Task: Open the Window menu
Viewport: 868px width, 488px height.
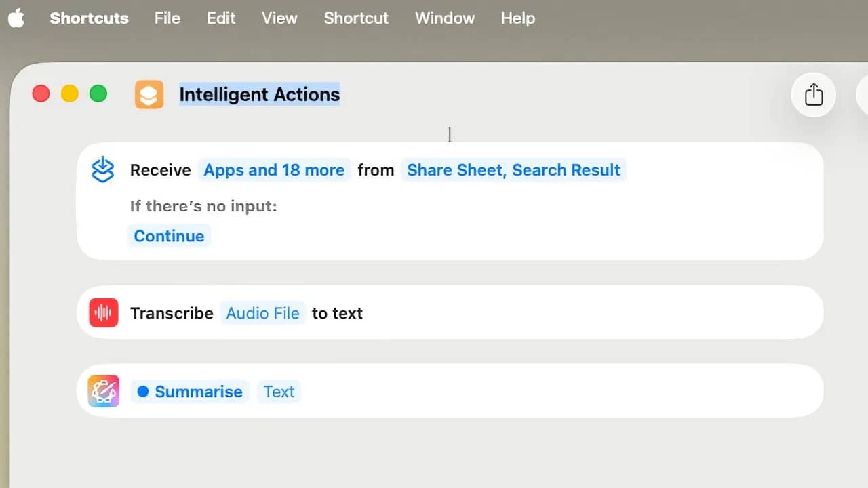Action: (x=444, y=18)
